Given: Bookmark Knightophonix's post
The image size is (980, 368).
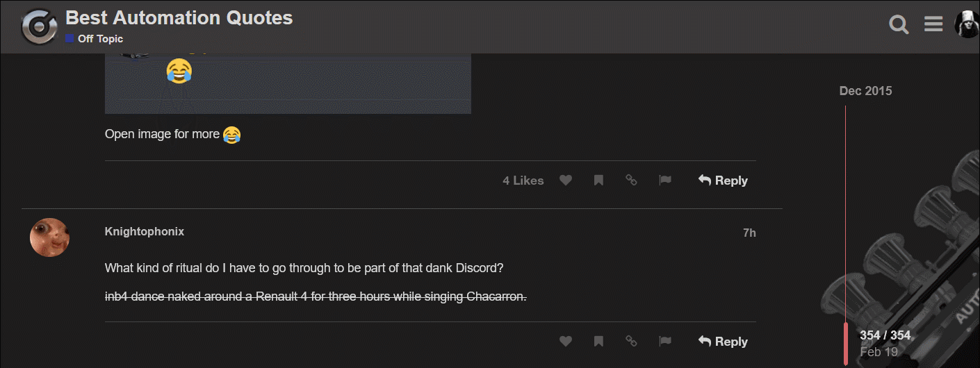Looking at the screenshot, I should pyautogui.click(x=598, y=342).
